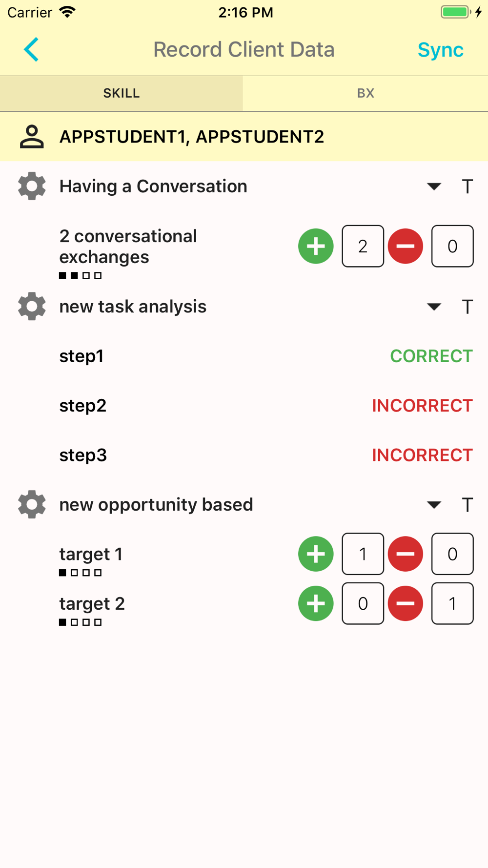Image resolution: width=488 pixels, height=868 pixels.
Task: Toggle step1 CORRECT result
Action: [431, 356]
